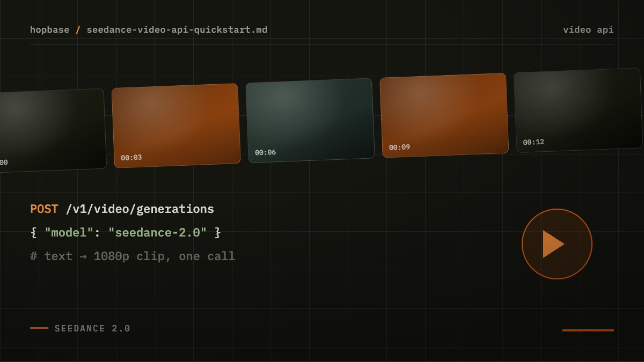Screen dimensions: 644x362
Task: Click the SEEDANCE 2.0 footer label
Action: (92, 328)
